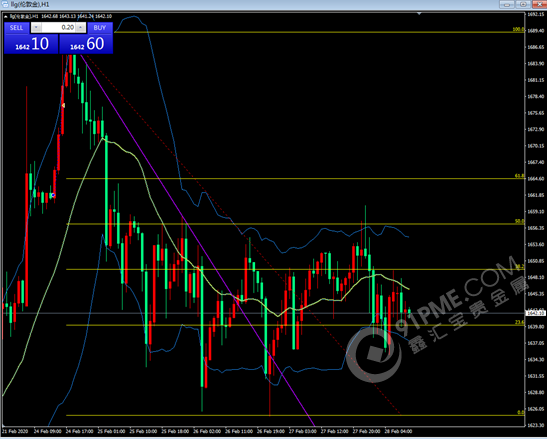This screenshot has width=547, height=439.
Task: Close the chart window
Action: coord(539,4)
